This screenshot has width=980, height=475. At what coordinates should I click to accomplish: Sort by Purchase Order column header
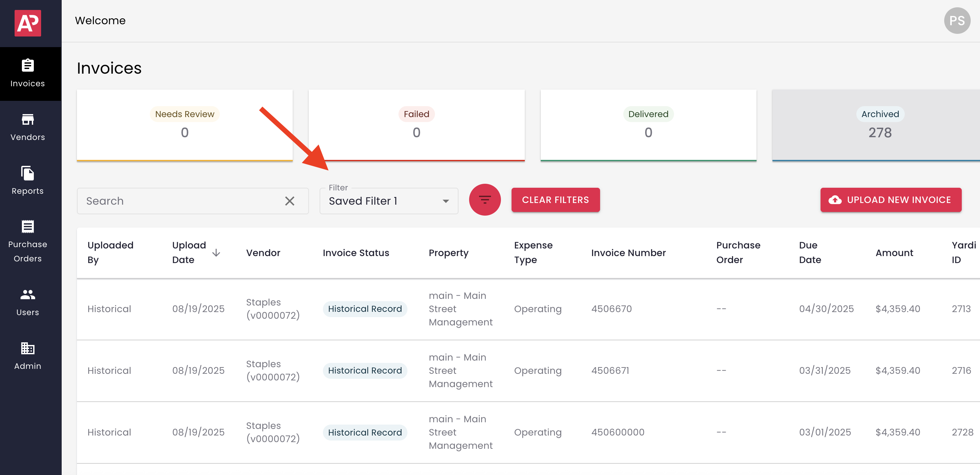click(738, 253)
